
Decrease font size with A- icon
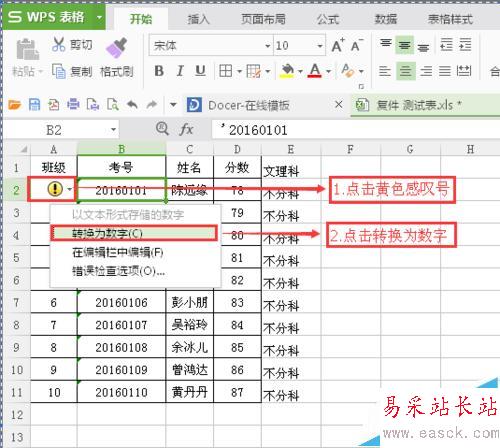[357, 45]
